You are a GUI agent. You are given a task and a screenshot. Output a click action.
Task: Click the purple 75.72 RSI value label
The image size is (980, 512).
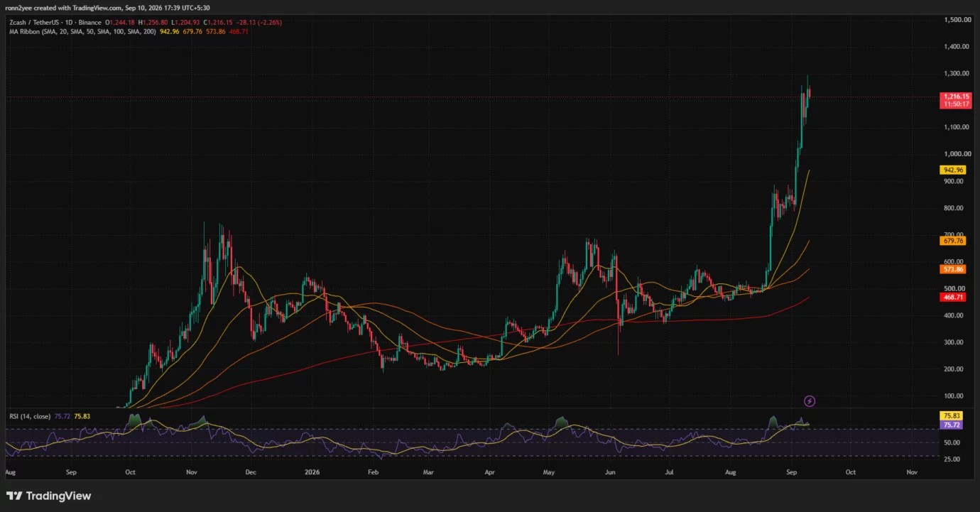pyautogui.click(x=952, y=425)
